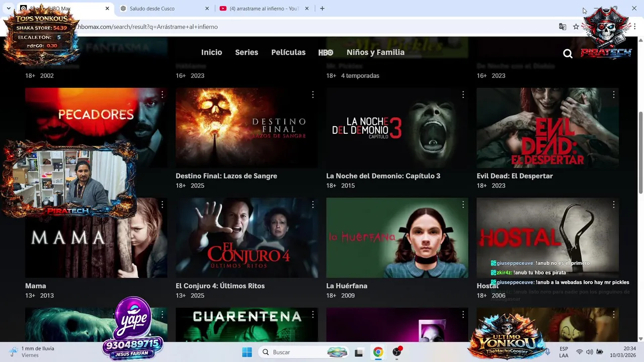Expand the Chrome tab search dropdown
The image size is (644, 362).
pos(9,9)
